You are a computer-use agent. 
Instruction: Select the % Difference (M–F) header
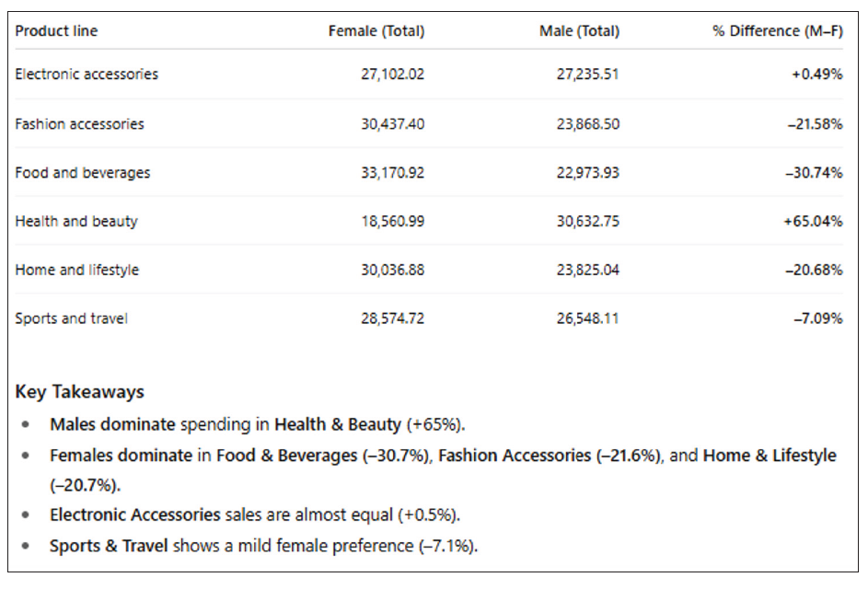[x=777, y=31]
